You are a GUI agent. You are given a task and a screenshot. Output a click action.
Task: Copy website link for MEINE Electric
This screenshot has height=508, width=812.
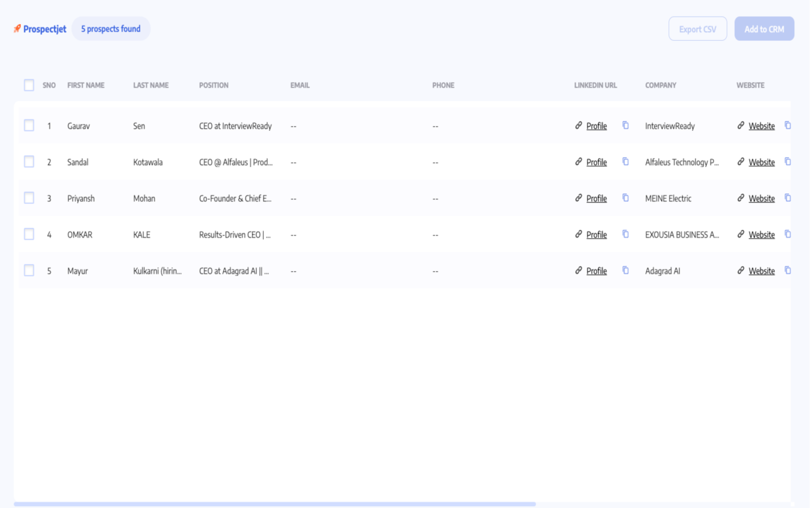[788, 198]
